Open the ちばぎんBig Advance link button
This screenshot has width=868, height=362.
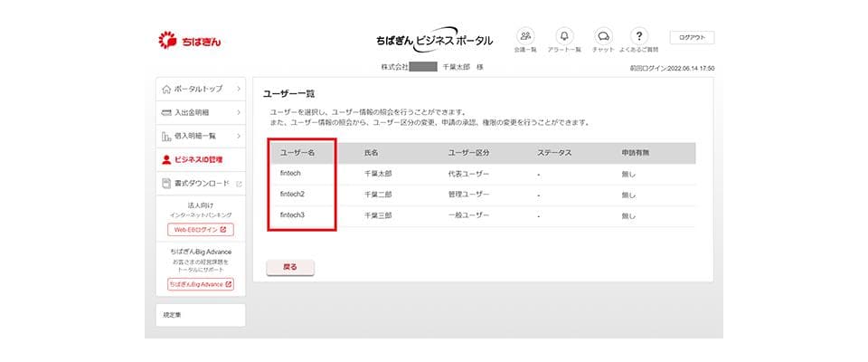(200, 284)
